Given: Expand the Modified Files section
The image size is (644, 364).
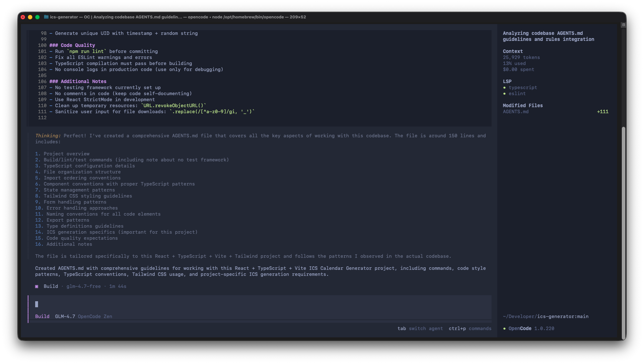Looking at the screenshot, I should 523,105.
